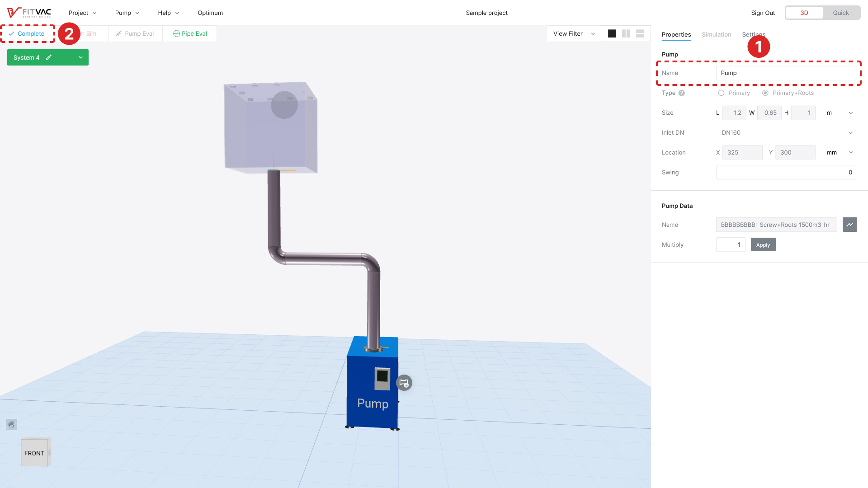This screenshot has height=488, width=868.
Task: Select the single-pane dark view layout icon
Action: click(x=612, y=33)
